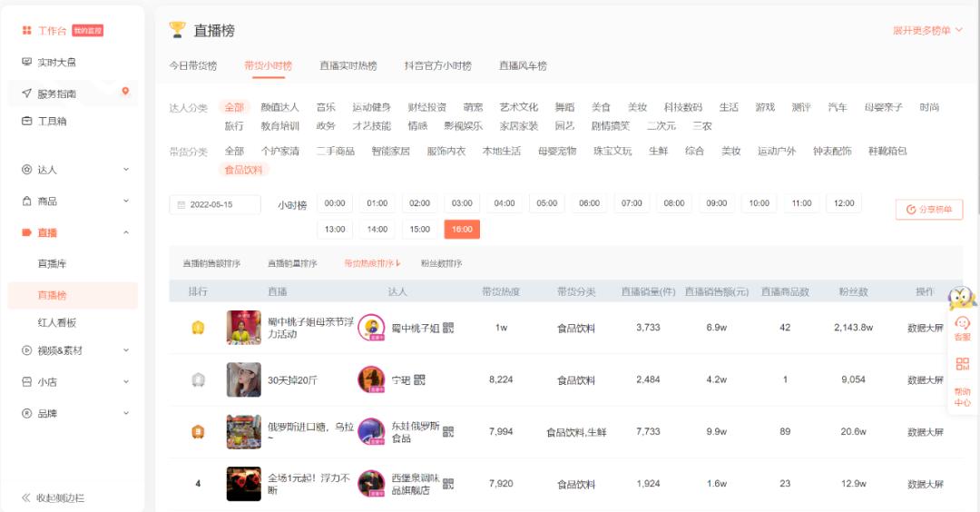Viewport: 980px width, 512px height.
Task: Select 食品饮料 under 带货分类
Action: tap(244, 170)
